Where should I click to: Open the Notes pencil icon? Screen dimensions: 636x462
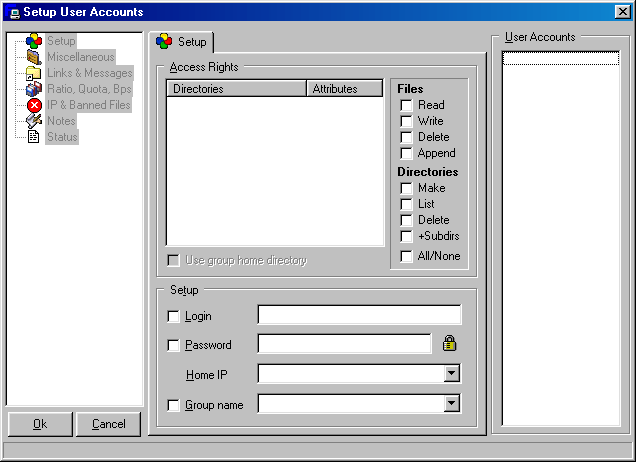click(34, 121)
